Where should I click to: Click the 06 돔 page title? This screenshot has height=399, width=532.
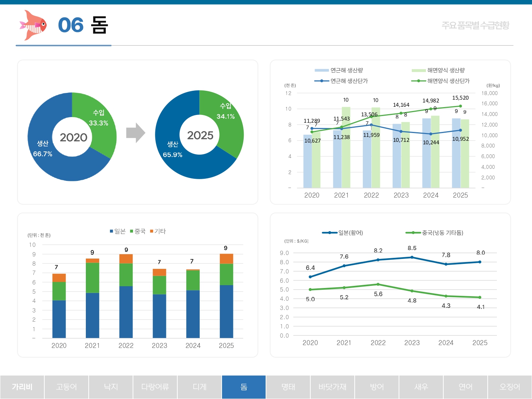pos(83,25)
